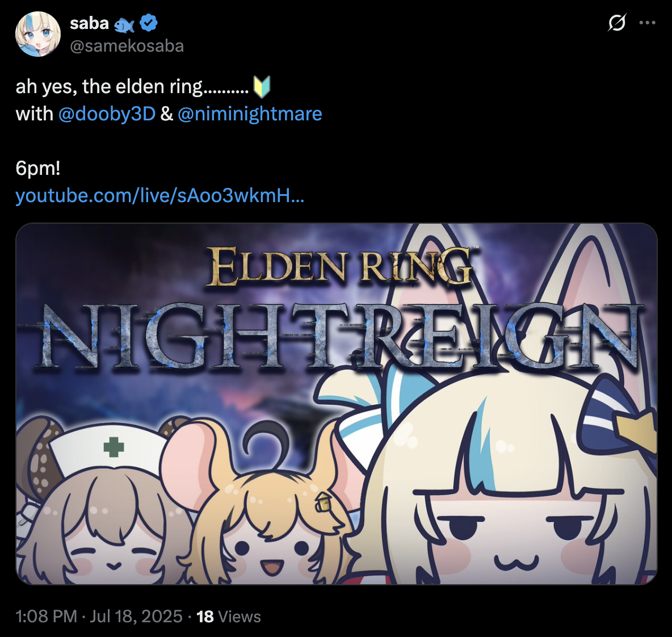
Task: Open the three-dot more options menu
Action: tap(647, 23)
